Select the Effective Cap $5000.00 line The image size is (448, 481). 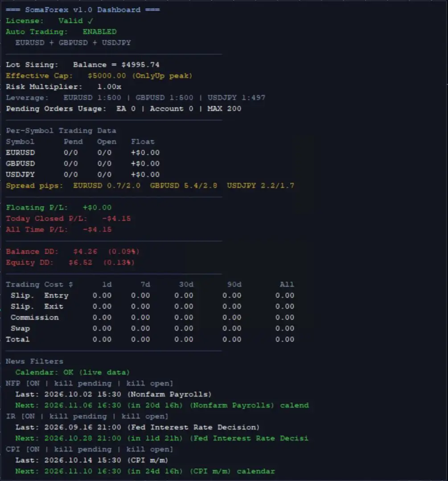(99, 76)
